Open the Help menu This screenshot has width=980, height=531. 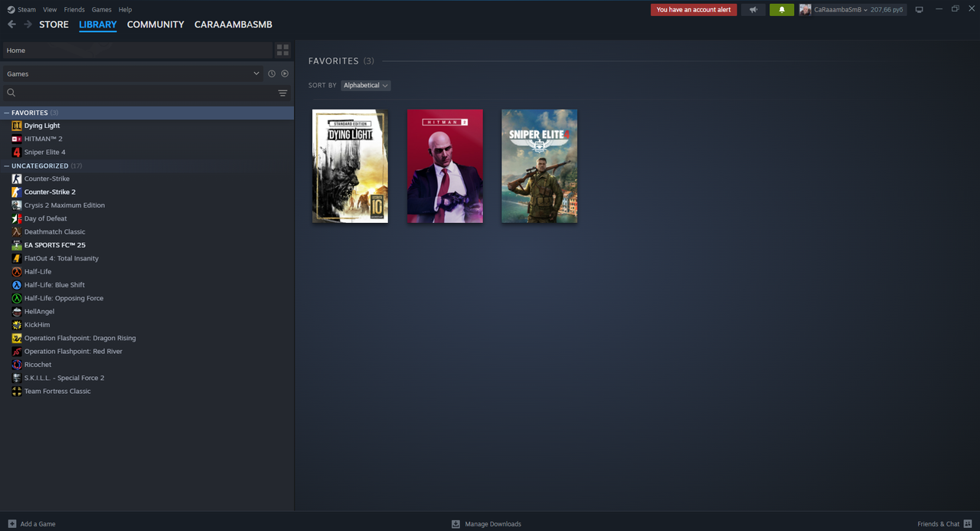point(125,10)
